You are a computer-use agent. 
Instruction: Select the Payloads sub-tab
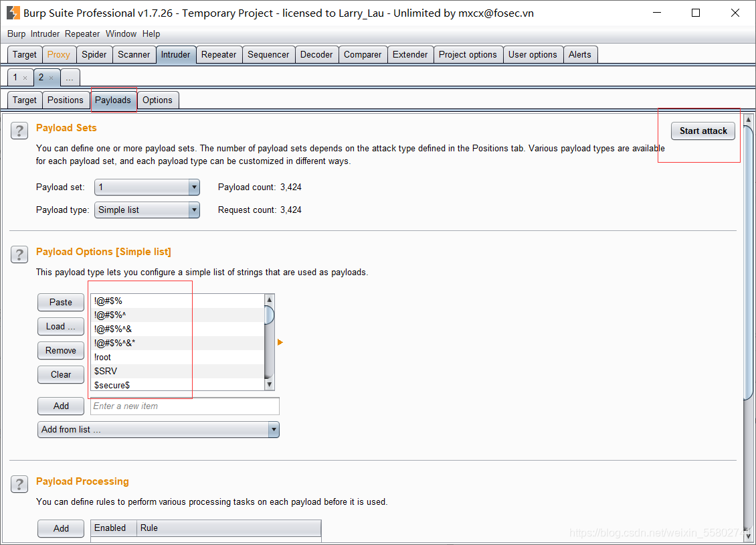point(113,100)
